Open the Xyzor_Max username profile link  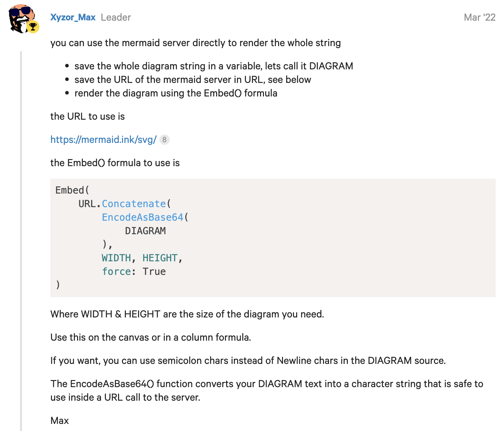(73, 17)
